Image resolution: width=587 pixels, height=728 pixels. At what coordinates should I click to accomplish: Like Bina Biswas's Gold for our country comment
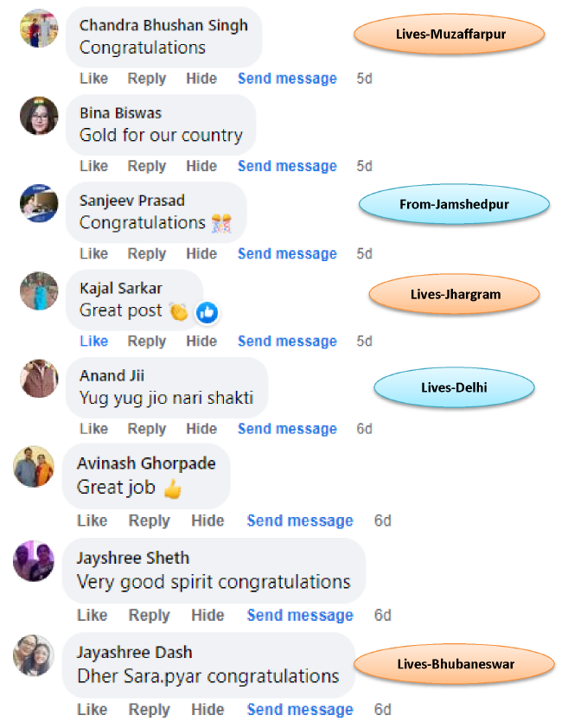tap(94, 166)
